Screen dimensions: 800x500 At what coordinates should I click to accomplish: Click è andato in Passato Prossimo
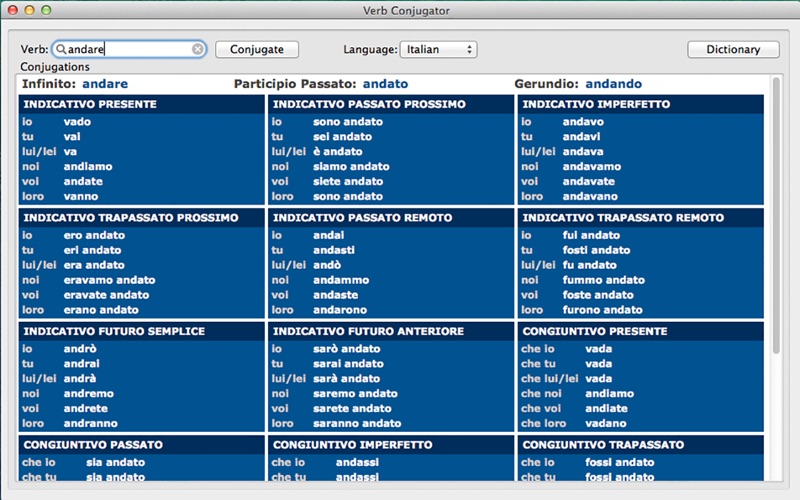point(338,152)
